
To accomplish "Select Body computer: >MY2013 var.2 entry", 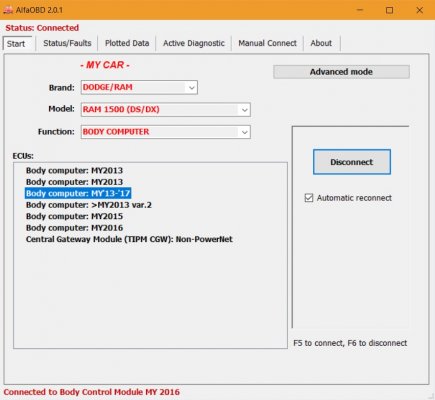I will coord(89,205).
